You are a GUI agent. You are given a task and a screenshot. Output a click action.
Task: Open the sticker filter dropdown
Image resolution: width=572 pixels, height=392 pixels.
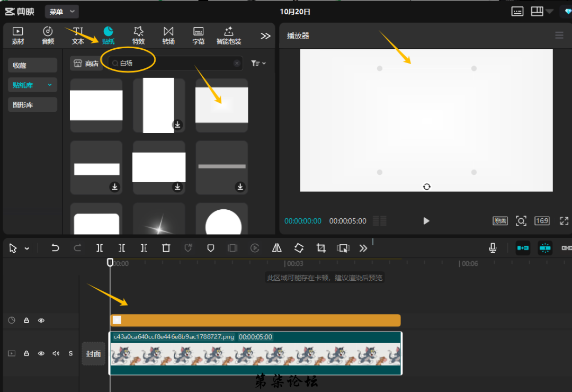pyautogui.click(x=258, y=64)
